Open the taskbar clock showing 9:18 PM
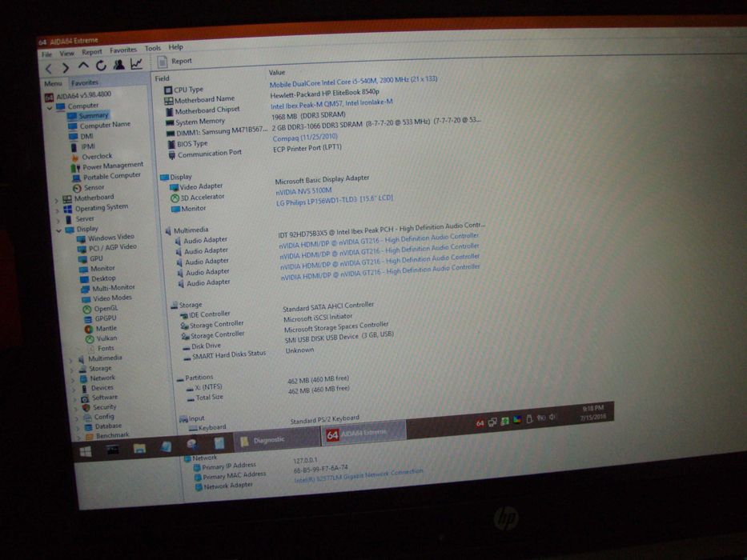Screen dimensions: 747x560 pyautogui.click(x=593, y=412)
